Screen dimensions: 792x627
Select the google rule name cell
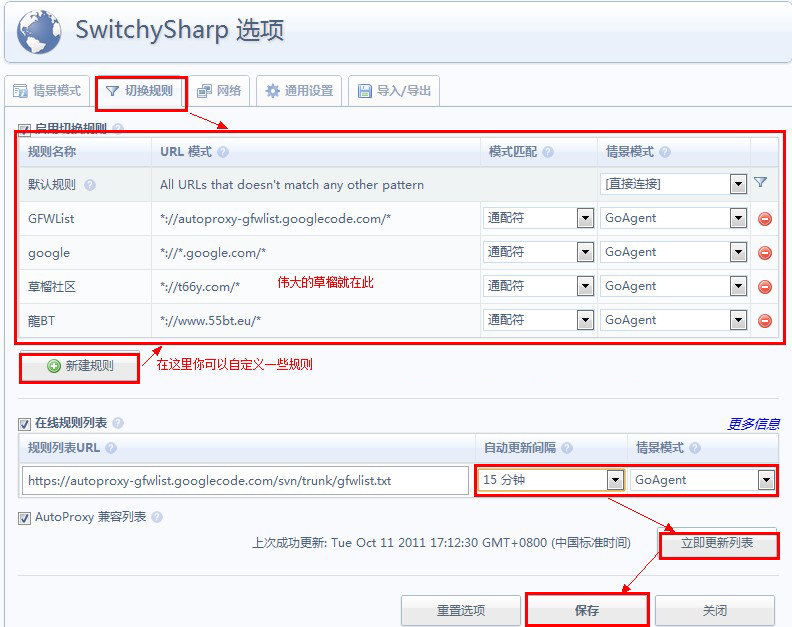click(85, 253)
